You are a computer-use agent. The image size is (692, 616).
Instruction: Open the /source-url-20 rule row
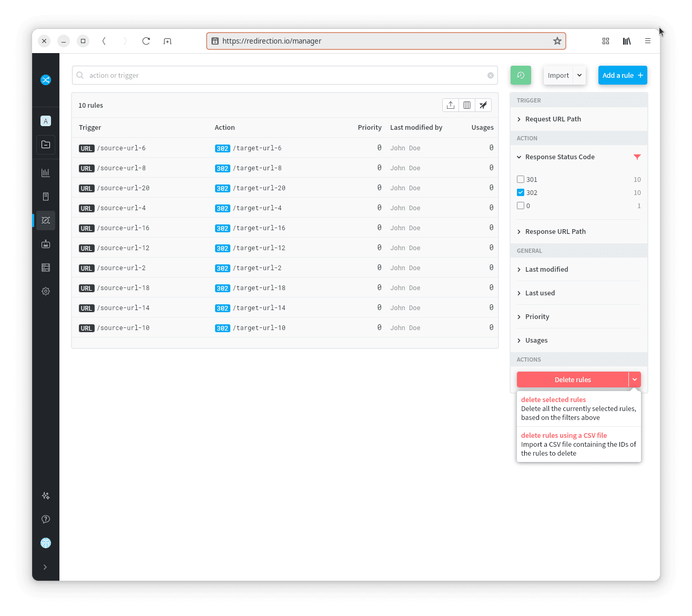(285, 188)
